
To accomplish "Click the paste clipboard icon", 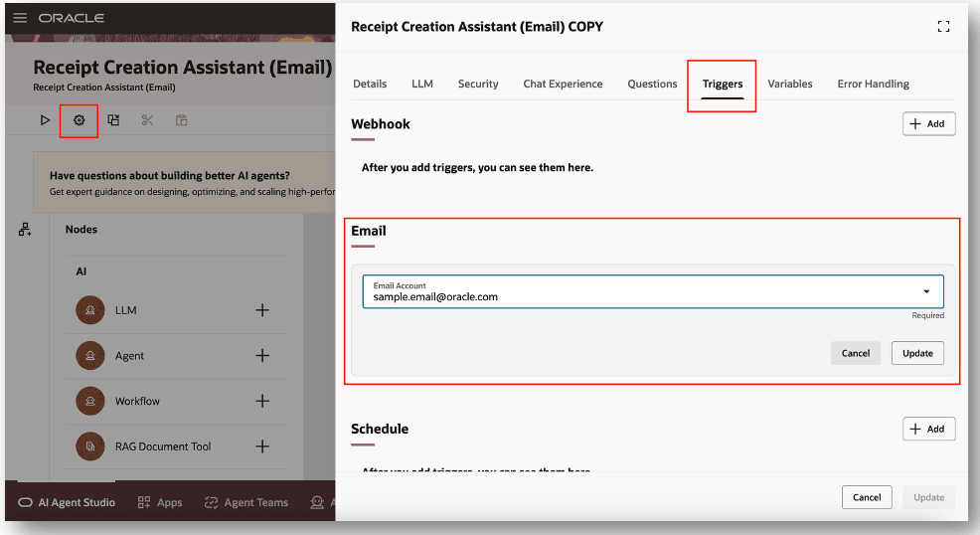I will click(181, 120).
